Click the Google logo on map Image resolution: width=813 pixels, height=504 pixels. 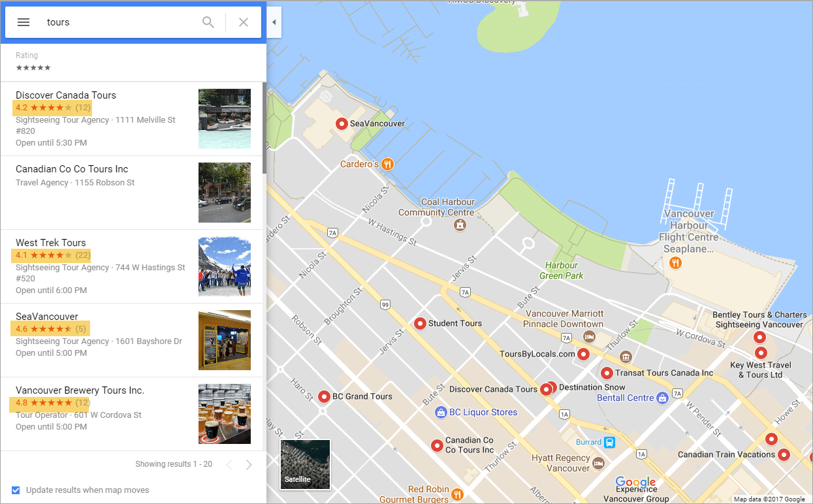tap(635, 483)
